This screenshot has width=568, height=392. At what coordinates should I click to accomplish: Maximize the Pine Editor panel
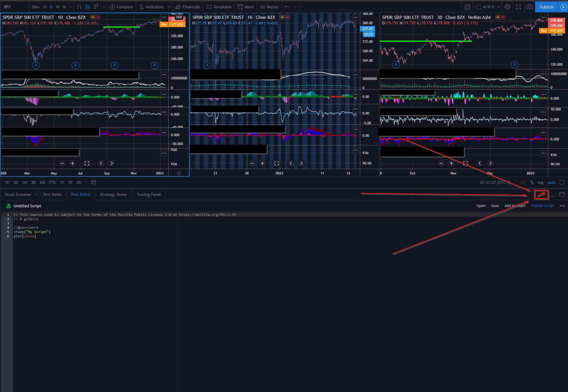point(562,194)
